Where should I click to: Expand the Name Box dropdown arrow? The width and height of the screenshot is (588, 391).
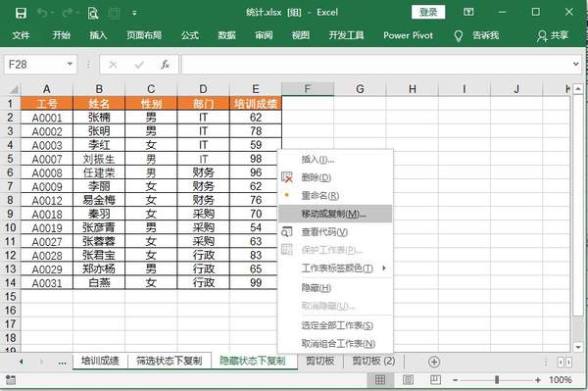coord(70,64)
